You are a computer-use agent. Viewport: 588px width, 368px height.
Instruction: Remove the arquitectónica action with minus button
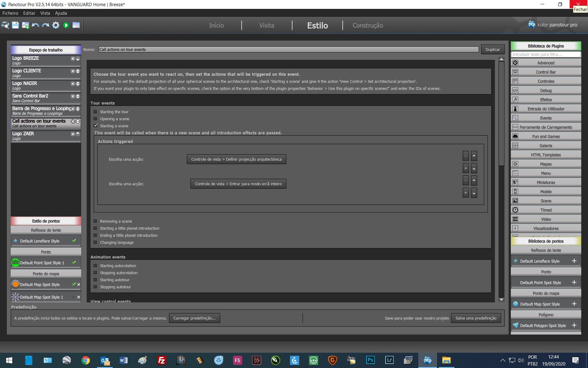466,156
